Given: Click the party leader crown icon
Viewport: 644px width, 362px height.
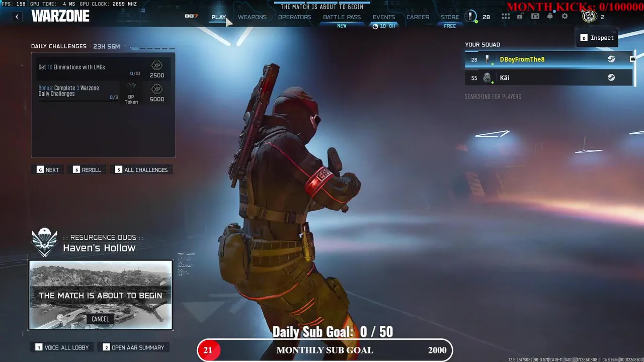Looking at the screenshot, I should click(x=632, y=59).
